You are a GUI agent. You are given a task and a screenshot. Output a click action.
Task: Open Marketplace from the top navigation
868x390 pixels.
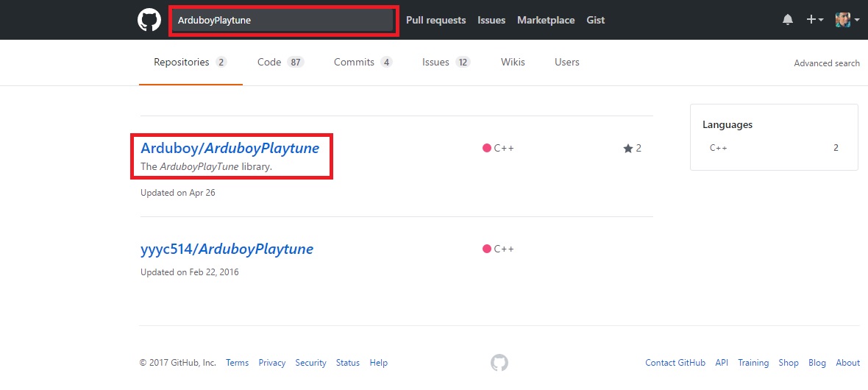pos(546,20)
